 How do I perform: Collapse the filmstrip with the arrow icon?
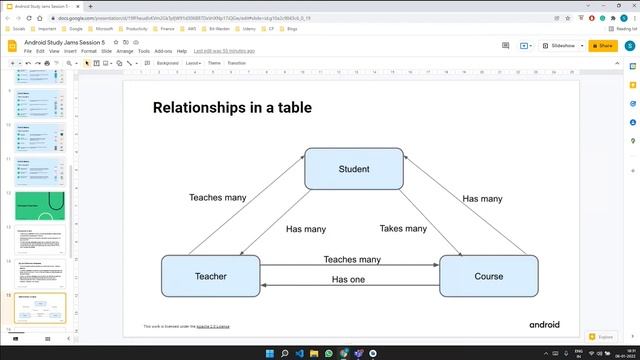[68, 339]
